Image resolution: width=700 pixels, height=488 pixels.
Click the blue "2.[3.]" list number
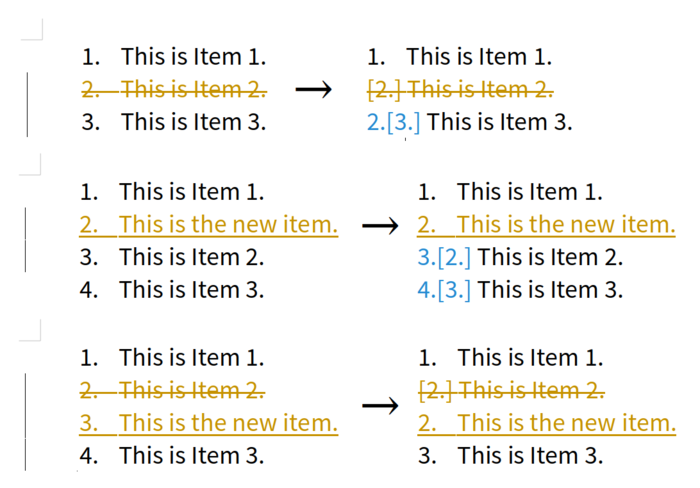pyautogui.click(x=394, y=123)
